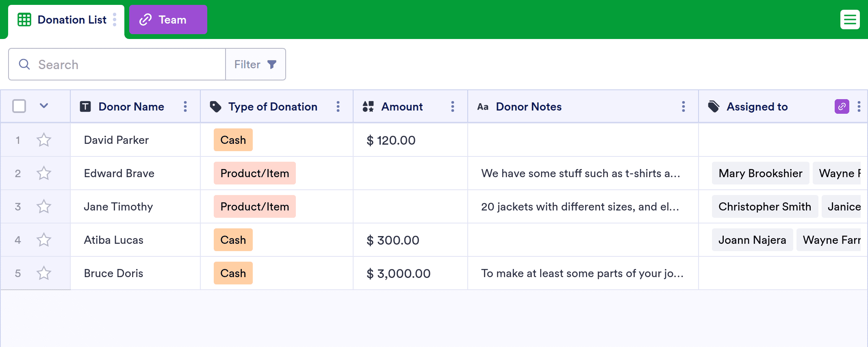Open Donation List tab options dots
The width and height of the screenshot is (868, 347).
click(x=115, y=20)
